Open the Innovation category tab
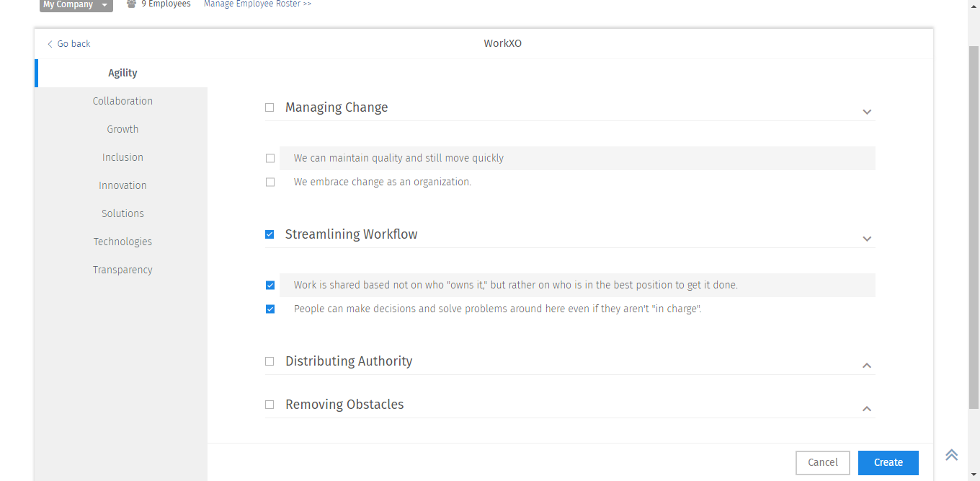Screen dimensions: 980x481 tap(122, 185)
